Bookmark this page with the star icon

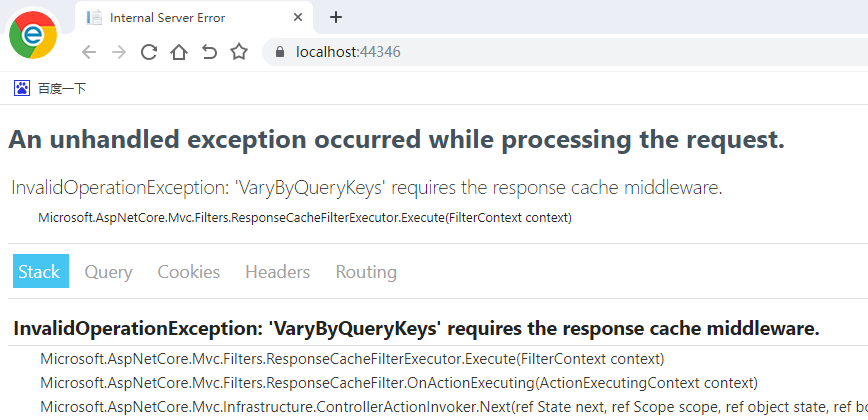(x=239, y=52)
